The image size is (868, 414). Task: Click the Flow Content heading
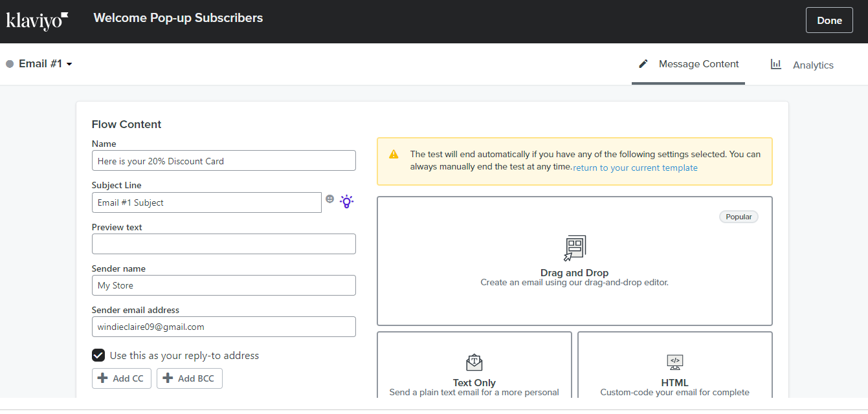tap(127, 124)
